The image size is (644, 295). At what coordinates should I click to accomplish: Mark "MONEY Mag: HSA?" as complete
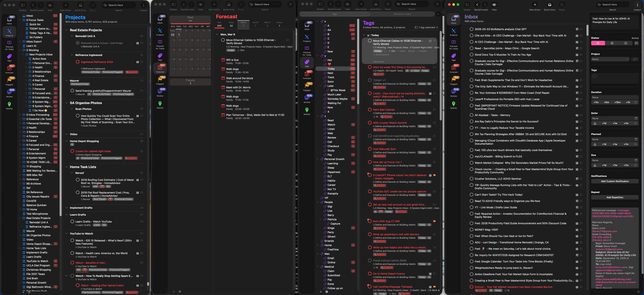[471, 230]
